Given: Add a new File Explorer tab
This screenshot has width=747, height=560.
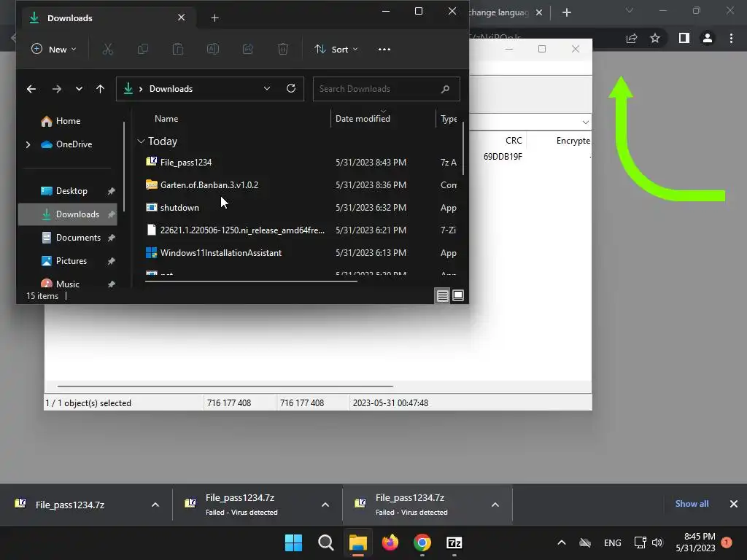Looking at the screenshot, I should coord(215,18).
